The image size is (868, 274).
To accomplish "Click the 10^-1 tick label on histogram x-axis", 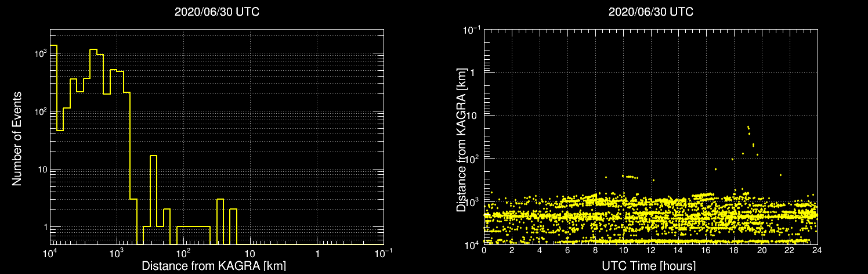I will pos(382,253).
